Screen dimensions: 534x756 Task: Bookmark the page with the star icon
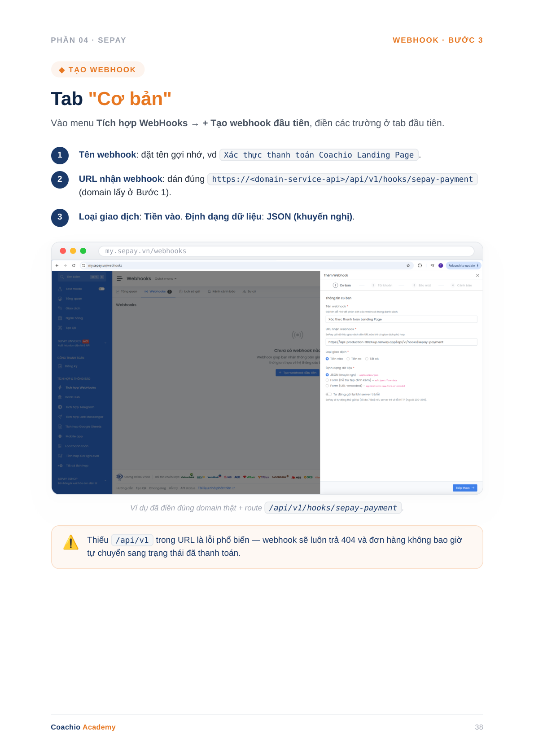(x=408, y=265)
